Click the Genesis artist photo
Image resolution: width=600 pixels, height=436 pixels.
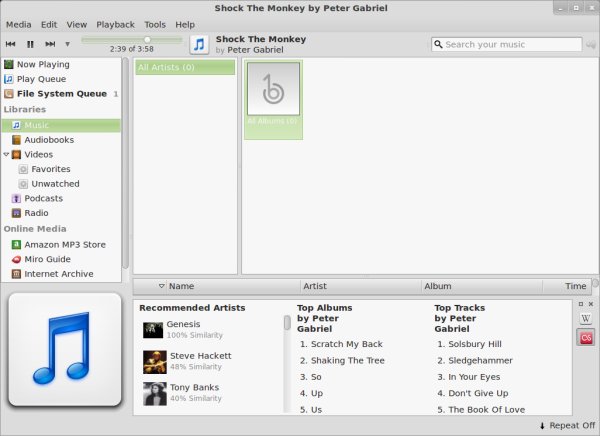pyautogui.click(x=153, y=330)
